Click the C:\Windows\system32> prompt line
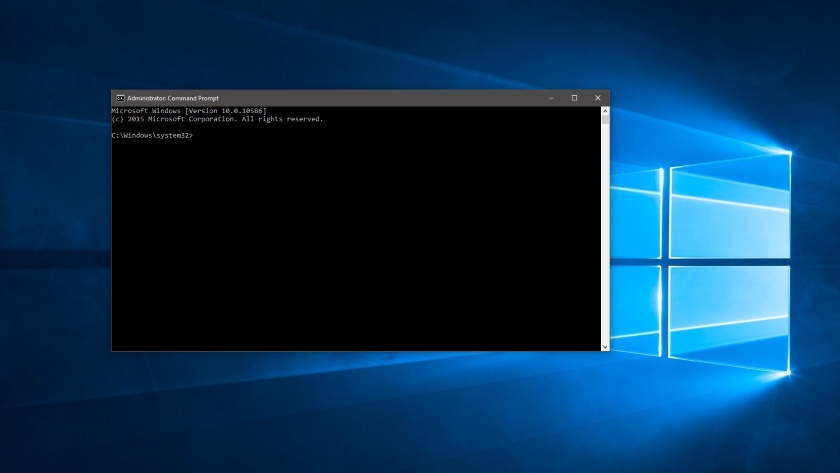 (152, 135)
